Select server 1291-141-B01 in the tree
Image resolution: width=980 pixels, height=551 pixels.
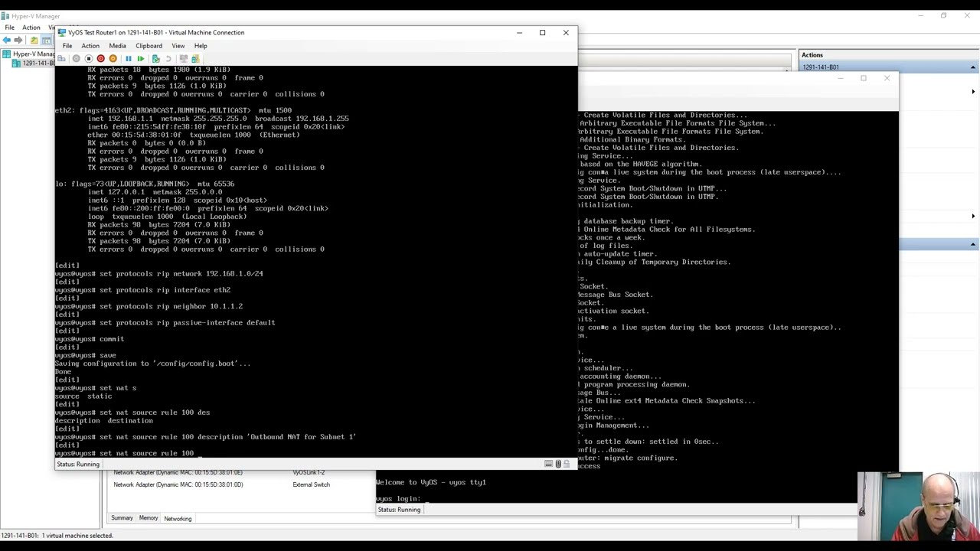tap(34, 63)
